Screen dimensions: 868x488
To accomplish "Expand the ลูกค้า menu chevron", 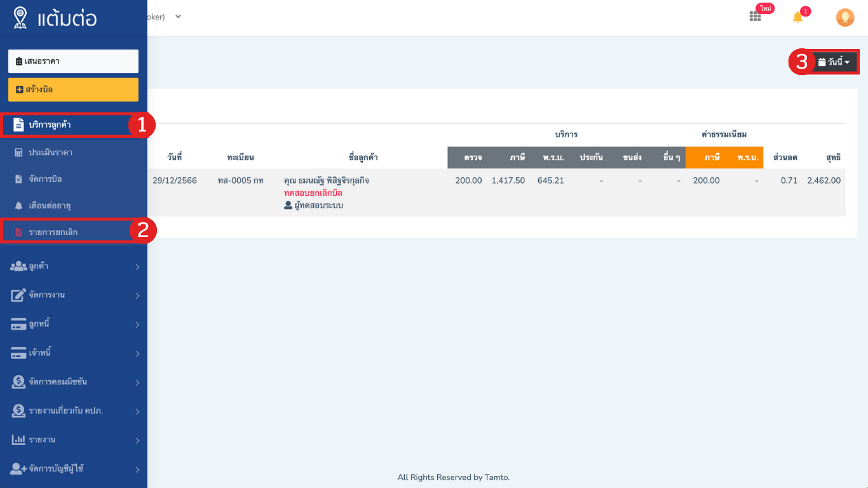I will pyautogui.click(x=137, y=267).
